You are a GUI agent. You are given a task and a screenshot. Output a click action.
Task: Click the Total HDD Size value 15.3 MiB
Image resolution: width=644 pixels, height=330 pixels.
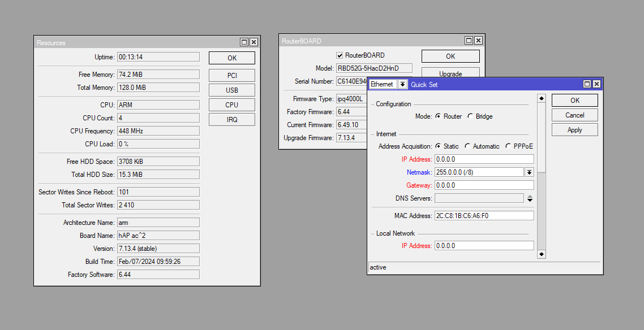coord(158,175)
